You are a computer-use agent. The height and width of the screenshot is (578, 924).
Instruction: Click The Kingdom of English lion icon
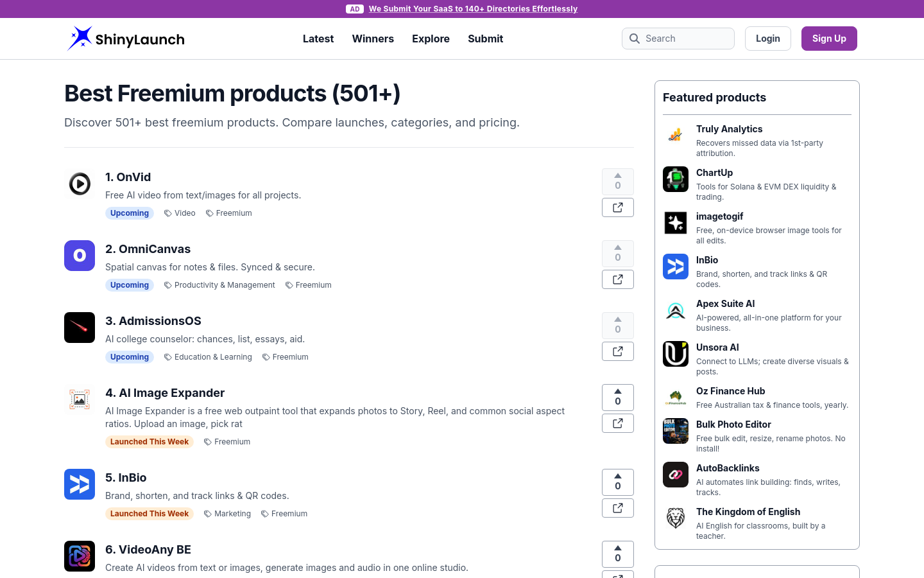pos(676,518)
